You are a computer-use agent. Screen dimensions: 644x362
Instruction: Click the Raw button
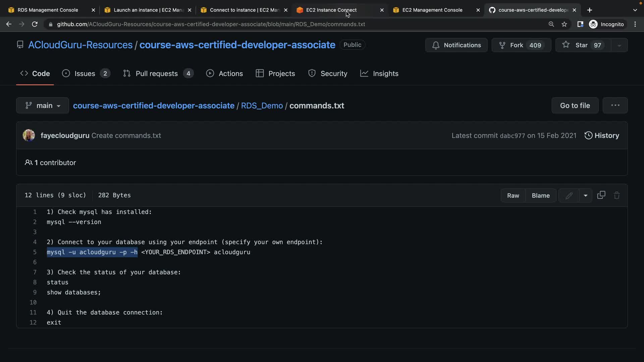coord(513,195)
